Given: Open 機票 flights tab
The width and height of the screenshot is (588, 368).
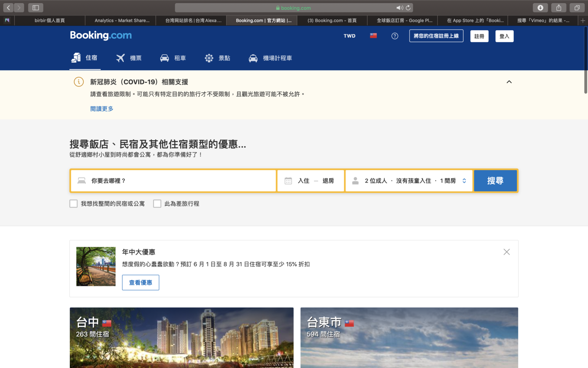Looking at the screenshot, I should pyautogui.click(x=129, y=58).
